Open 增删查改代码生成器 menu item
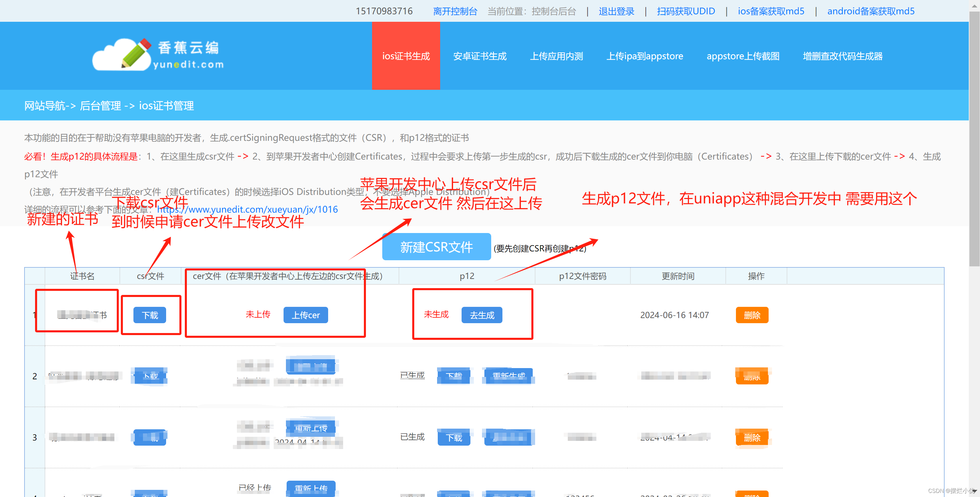The height and width of the screenshot is (497, 980). (x=842, y=56)
